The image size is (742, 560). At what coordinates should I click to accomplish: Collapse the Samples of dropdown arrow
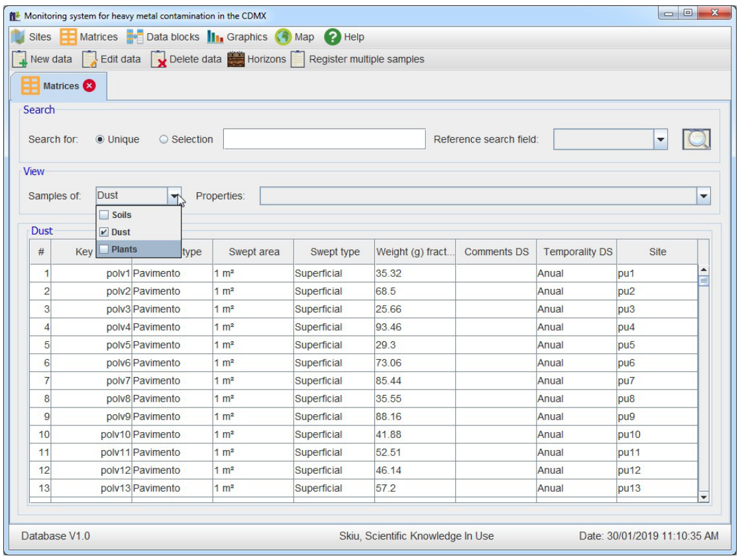click(x=174, y=196)
